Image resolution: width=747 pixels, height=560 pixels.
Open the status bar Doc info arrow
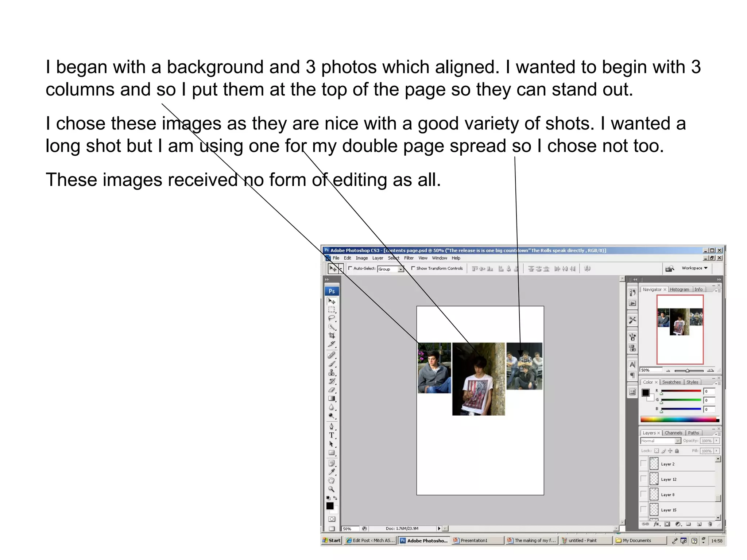[439, 529]
